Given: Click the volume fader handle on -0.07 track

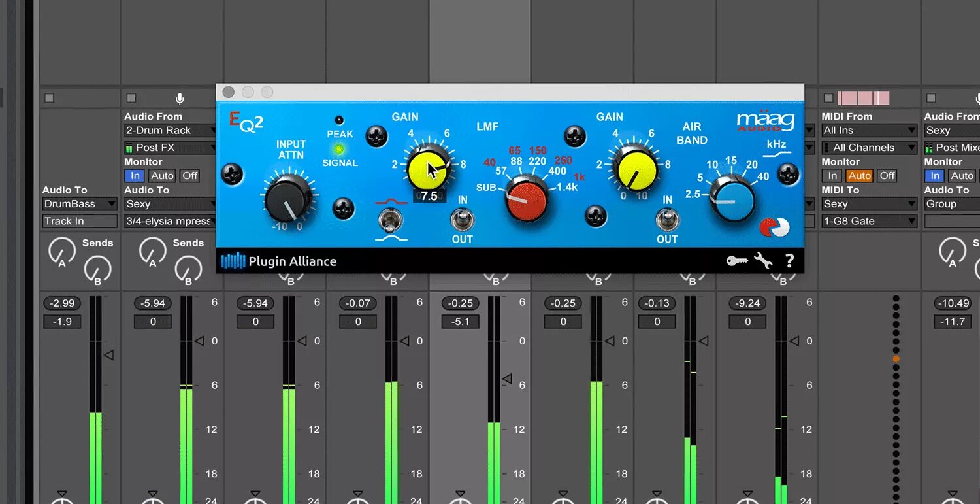Looking at the screenshot, I should [x=404, y=341].
